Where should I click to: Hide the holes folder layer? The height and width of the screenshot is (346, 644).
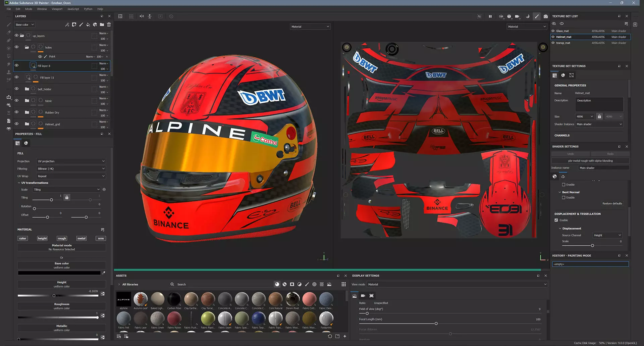point(16,47)
